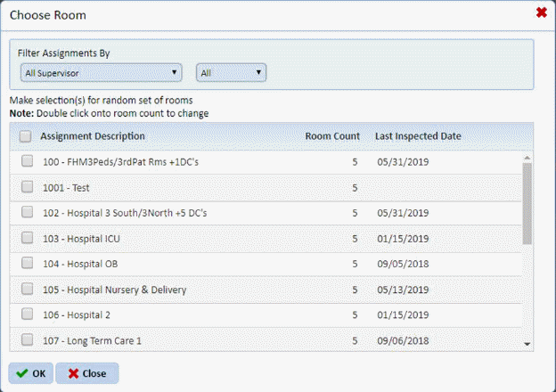Click the OK button with green checkmark
Screen dimensions: 556x392
[31, 373]
